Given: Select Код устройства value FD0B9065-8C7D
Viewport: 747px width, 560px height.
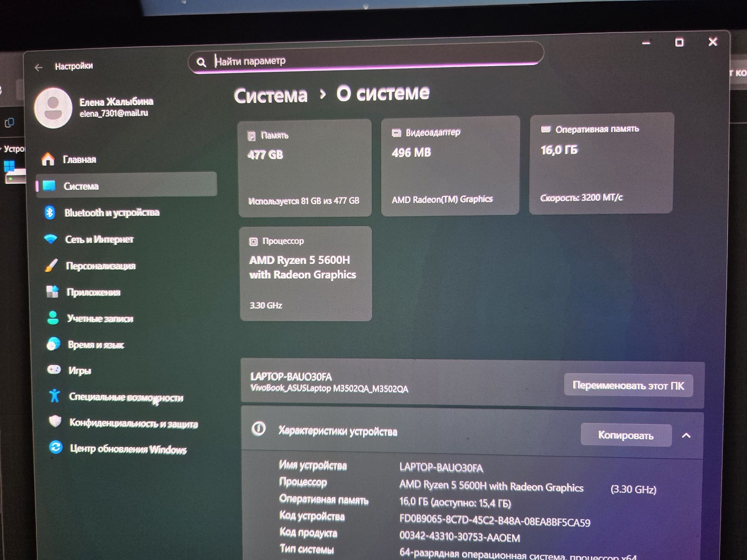Looking at the screenshot, I should tap(495, 520).
